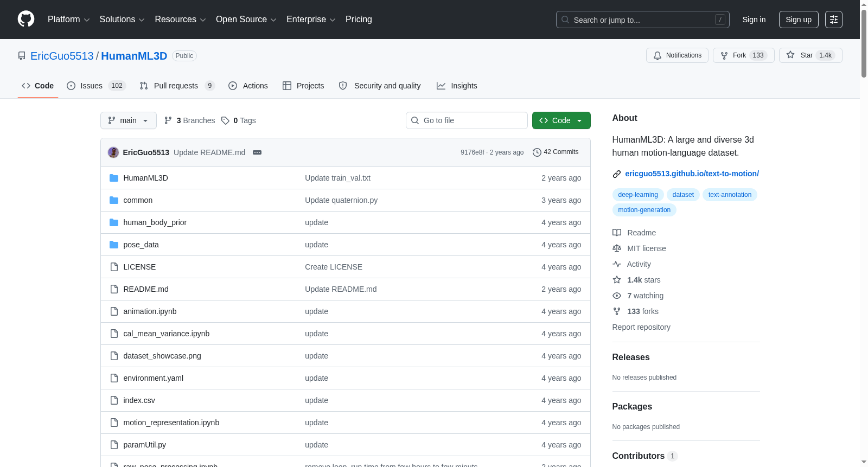The image size is (868, 467).
Task: Click the link icon beside the website URL
Action: 617,174
